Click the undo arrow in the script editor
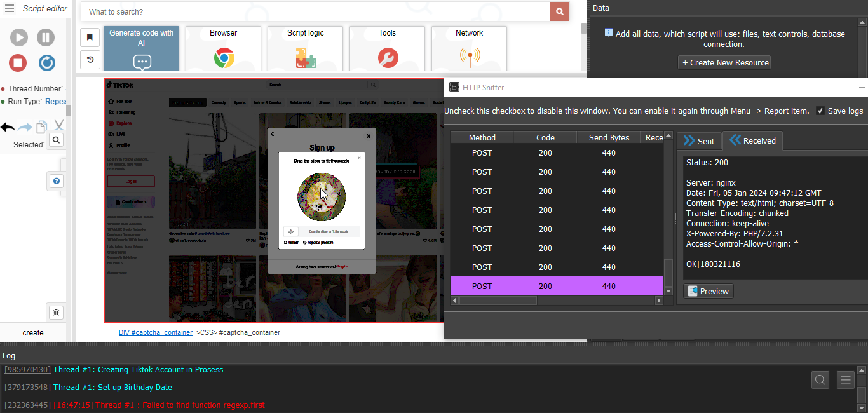This screenshot has height=413, width=868. [8, 127]
